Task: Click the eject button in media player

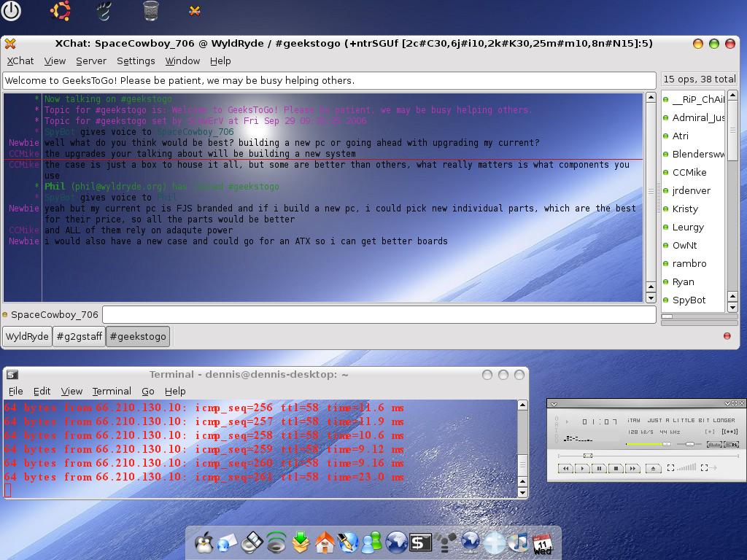Action: point(654,469)
